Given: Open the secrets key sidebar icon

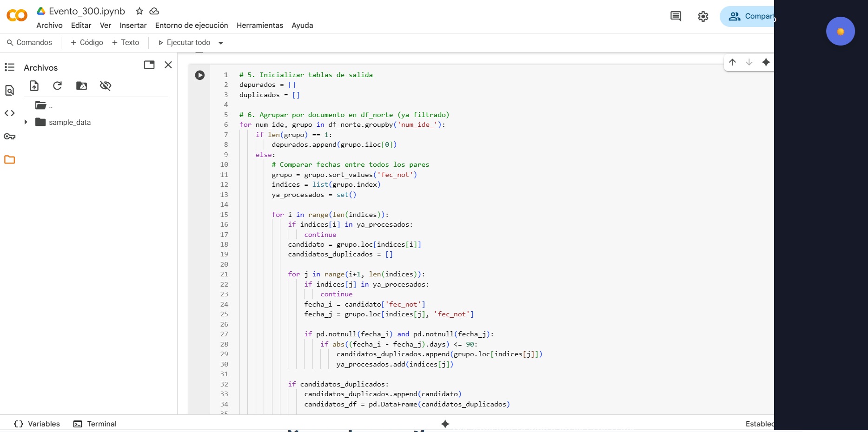Looking at the screenshot, I should 9,136.
